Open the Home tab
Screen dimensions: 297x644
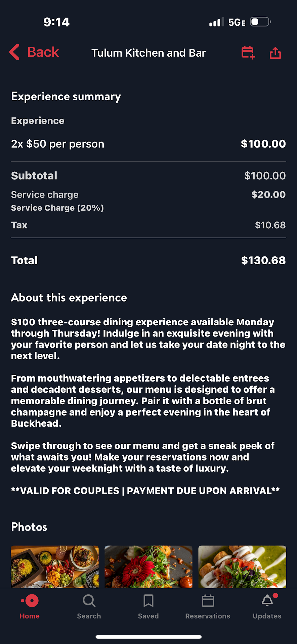pyautogui.click(x=30, y=606)
